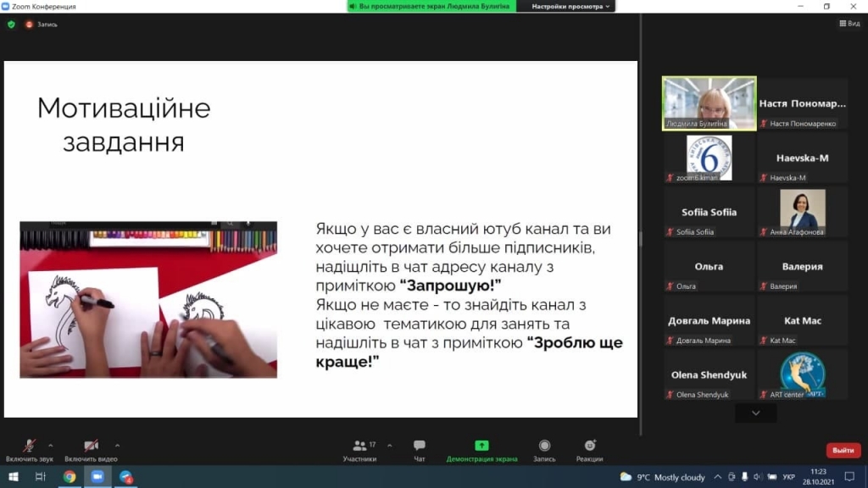Switch keyboard language УКР indicator
This screenshot has height=488, width=868.
(789, 477)
